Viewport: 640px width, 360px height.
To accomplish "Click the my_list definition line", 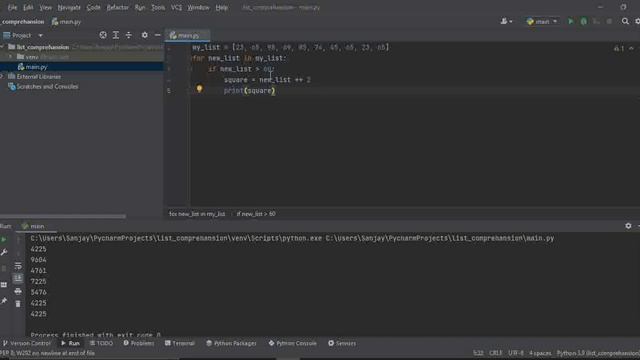I will 290,47.
